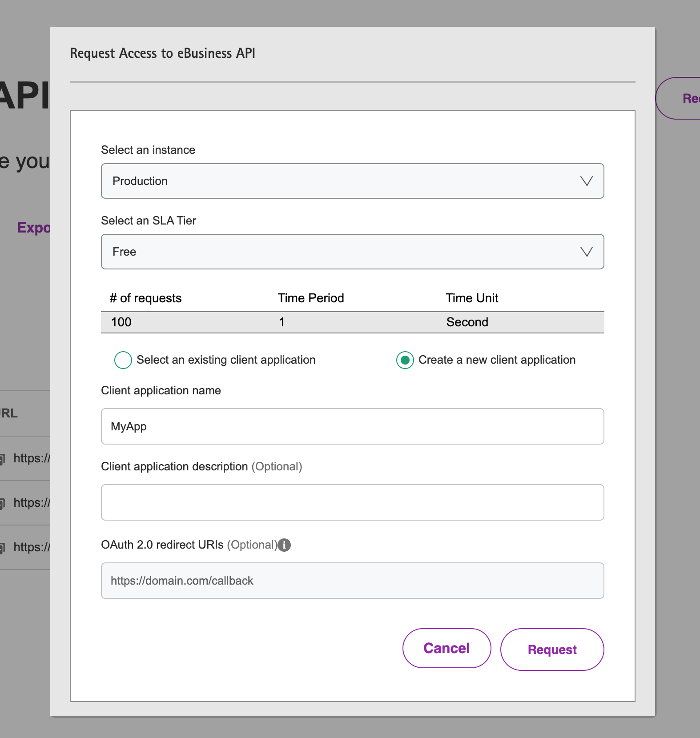Click the OAuth 2.0 redirect URIs field
Screen dimensions: 700x738
point(352,581)
